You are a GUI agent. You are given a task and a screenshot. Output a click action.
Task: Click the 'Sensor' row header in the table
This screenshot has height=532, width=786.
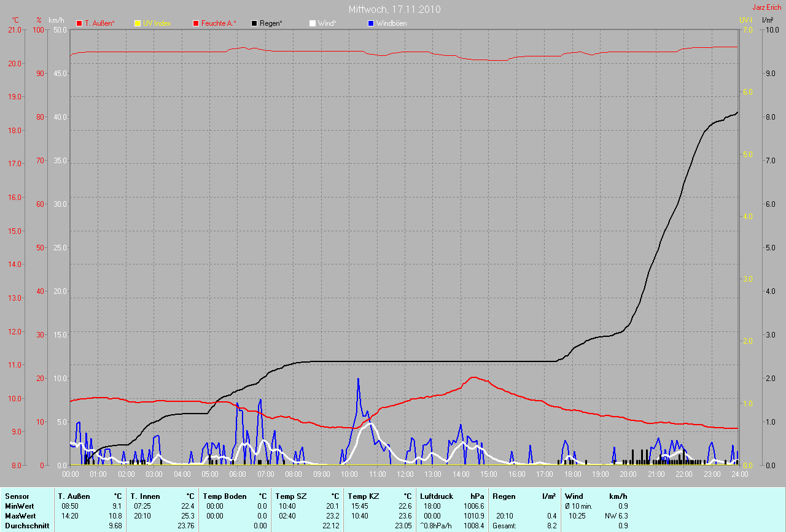[16, 496]
